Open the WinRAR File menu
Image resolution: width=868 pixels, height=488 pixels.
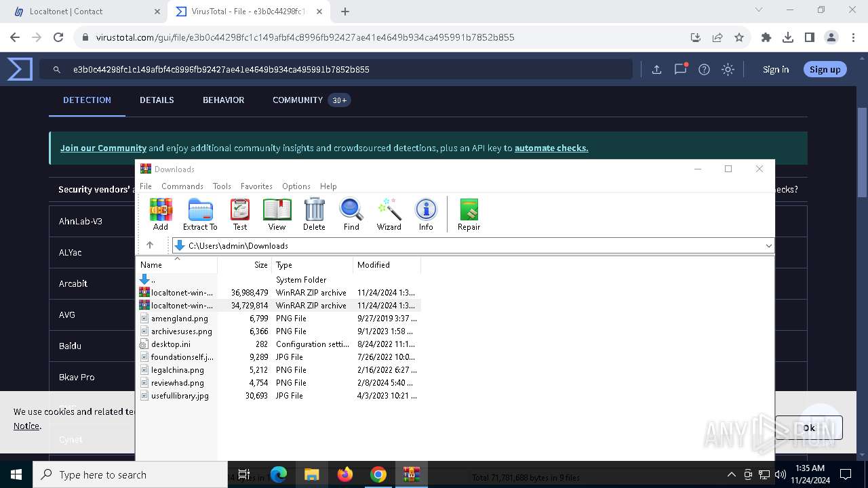coord(146,186)
